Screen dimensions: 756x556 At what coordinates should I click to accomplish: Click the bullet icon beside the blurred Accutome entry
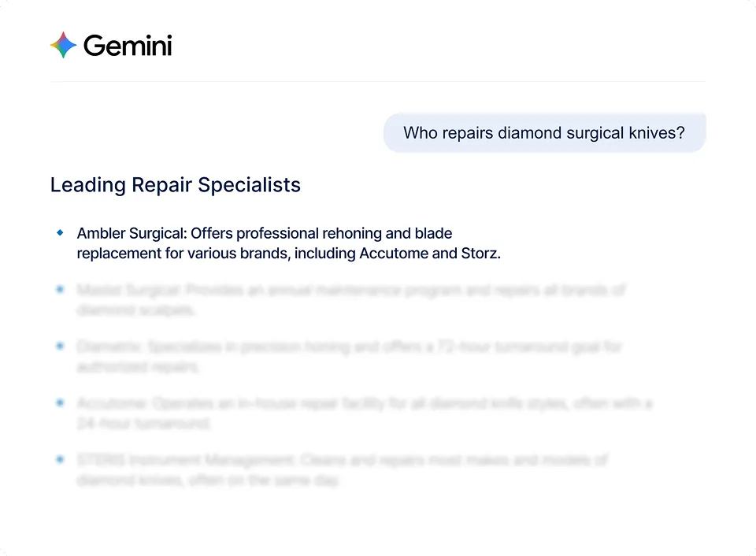60,402
